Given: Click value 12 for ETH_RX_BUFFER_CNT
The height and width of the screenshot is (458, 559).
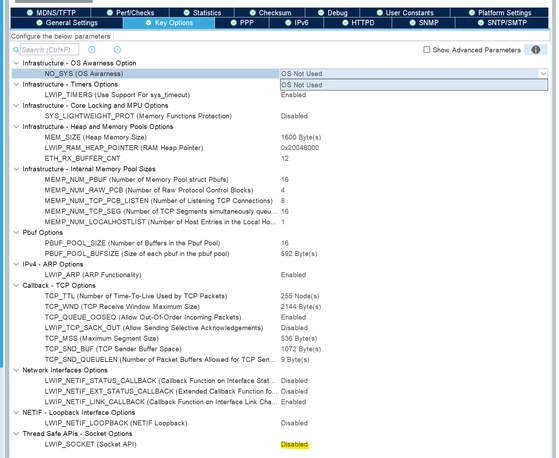Looking at the screenshot, I should tap(285, 158).
